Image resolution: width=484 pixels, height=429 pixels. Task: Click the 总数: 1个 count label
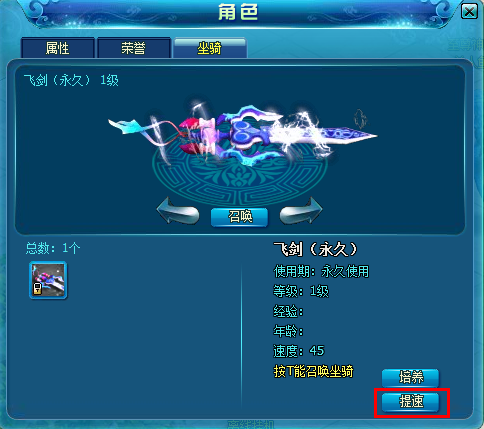click(x=53, y=248)
